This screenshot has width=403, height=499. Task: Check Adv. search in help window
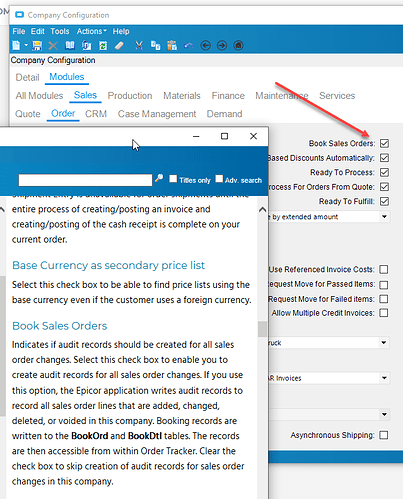[219, 179]
